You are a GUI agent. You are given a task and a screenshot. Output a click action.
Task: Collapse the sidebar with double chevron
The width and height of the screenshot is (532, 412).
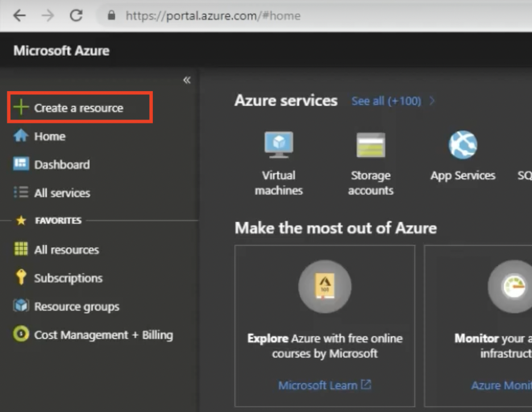click(186, 80)
